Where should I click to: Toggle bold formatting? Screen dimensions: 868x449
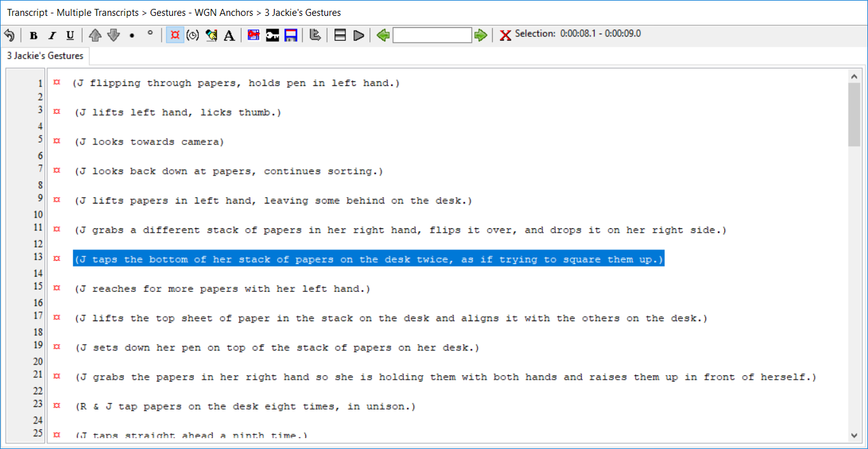point(34,36)
